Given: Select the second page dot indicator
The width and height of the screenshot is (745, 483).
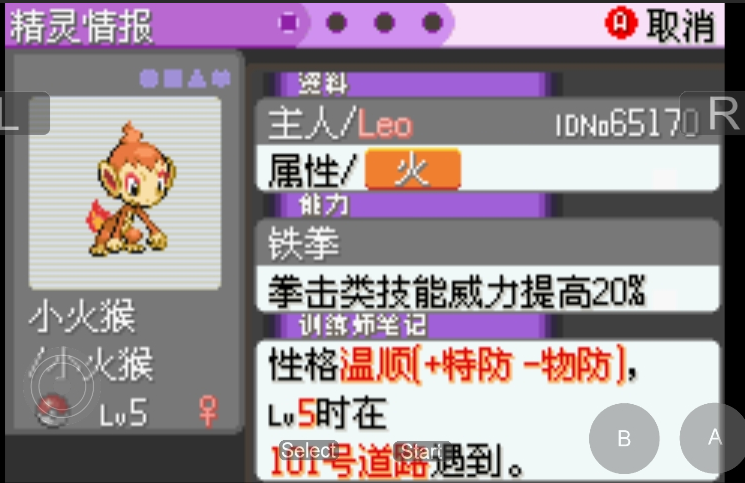Looking at the screenshot, I should click(337, 22).
